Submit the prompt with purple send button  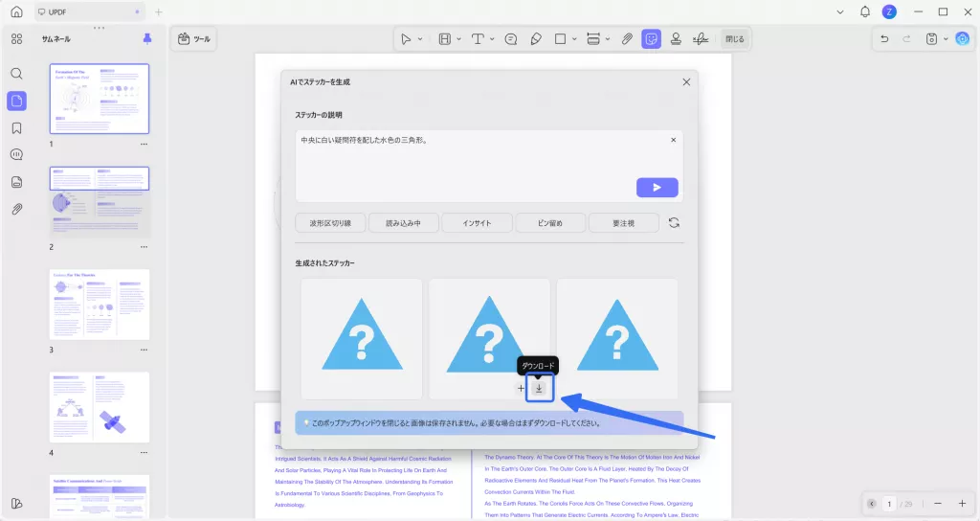point(657,187)
